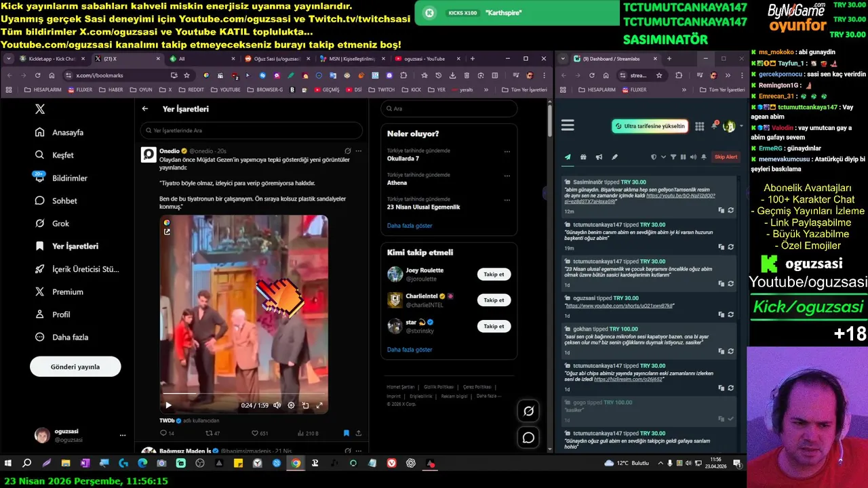Open Streamlabs app grid icon
Screen dimensions: 868x488
click(x=700, y=126)
